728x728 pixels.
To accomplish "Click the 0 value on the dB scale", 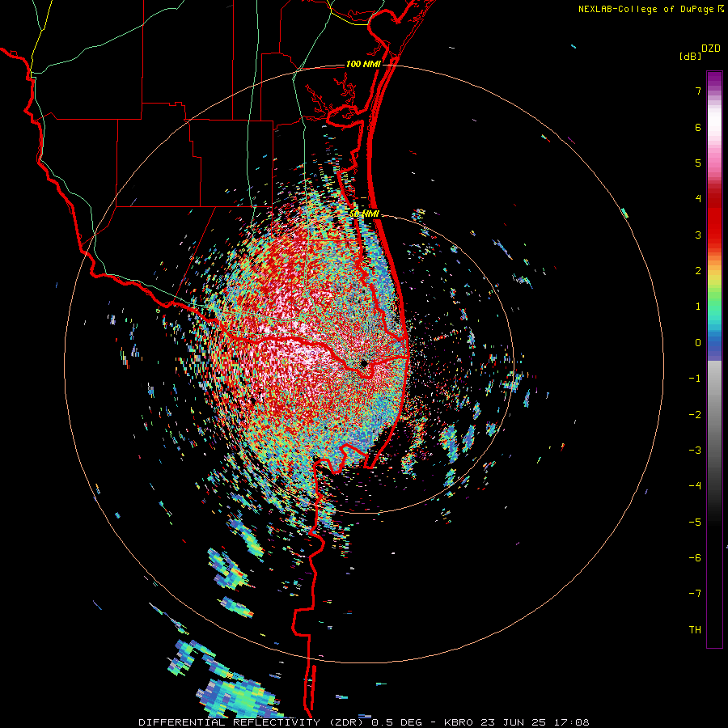I will (698, 343).
